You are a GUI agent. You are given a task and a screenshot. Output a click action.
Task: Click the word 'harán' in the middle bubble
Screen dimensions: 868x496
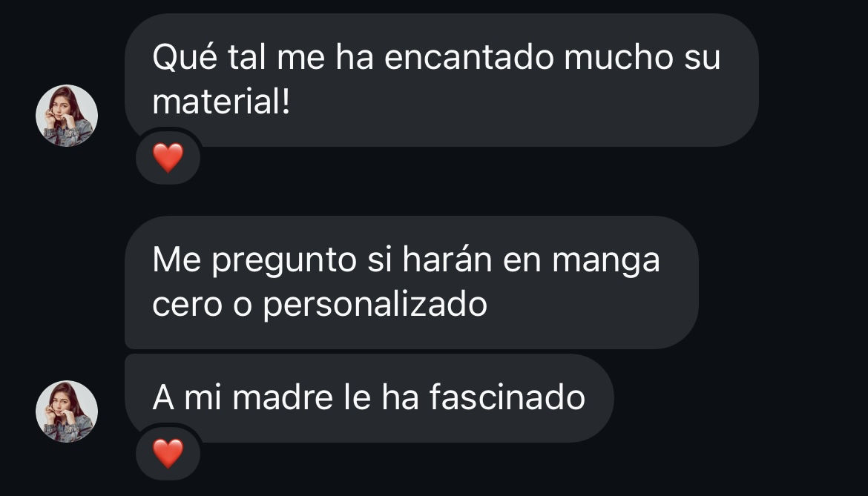pyautogui.click(x=447, y=258)
